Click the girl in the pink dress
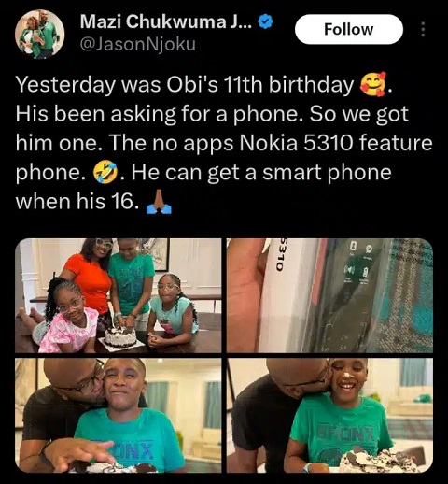The height and width of the screenshot is (484, 448). pyautogui.click(x=67, y=318)
